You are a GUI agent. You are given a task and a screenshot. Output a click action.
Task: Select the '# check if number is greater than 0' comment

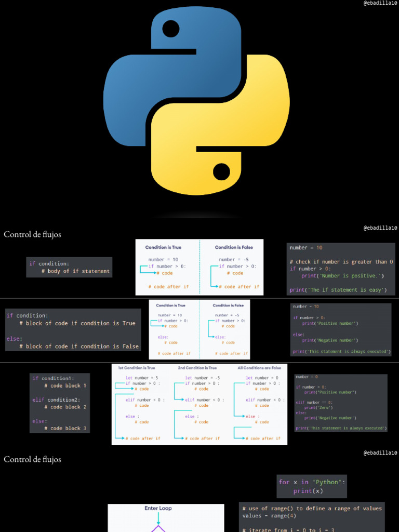click(341, 262)
